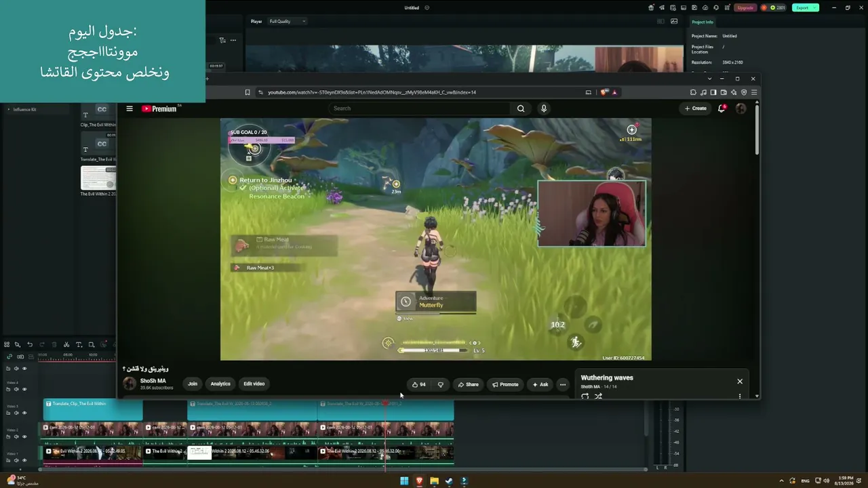Mute the Video 3 track audio
This screenshot has height=488, width=868.
tap(17, 413)
